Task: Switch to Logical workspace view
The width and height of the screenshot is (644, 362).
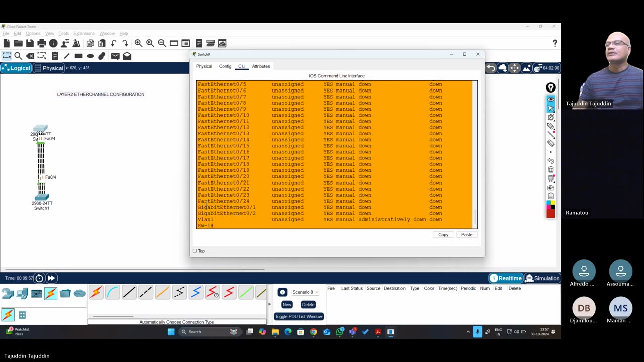Action: [16, 68]
